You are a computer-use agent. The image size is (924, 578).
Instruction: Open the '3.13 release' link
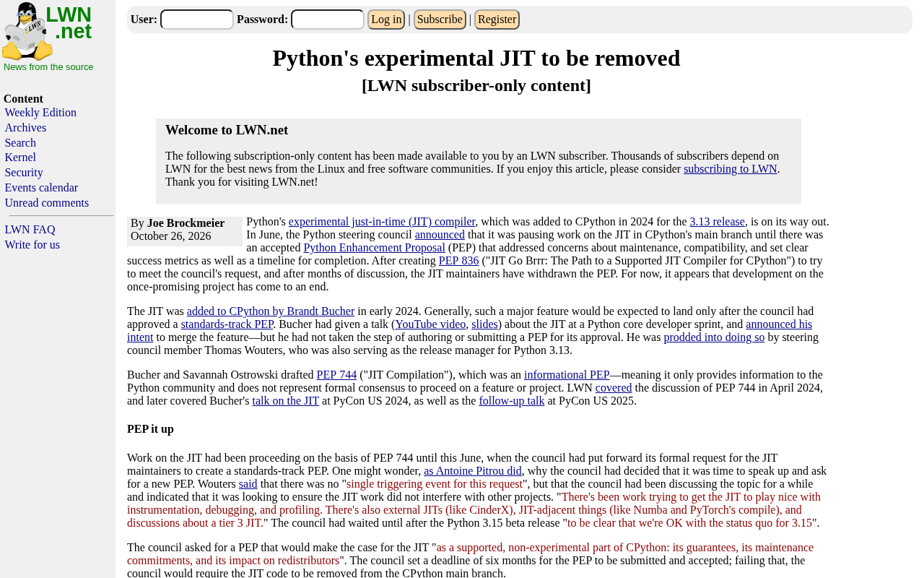click(717, 222)
